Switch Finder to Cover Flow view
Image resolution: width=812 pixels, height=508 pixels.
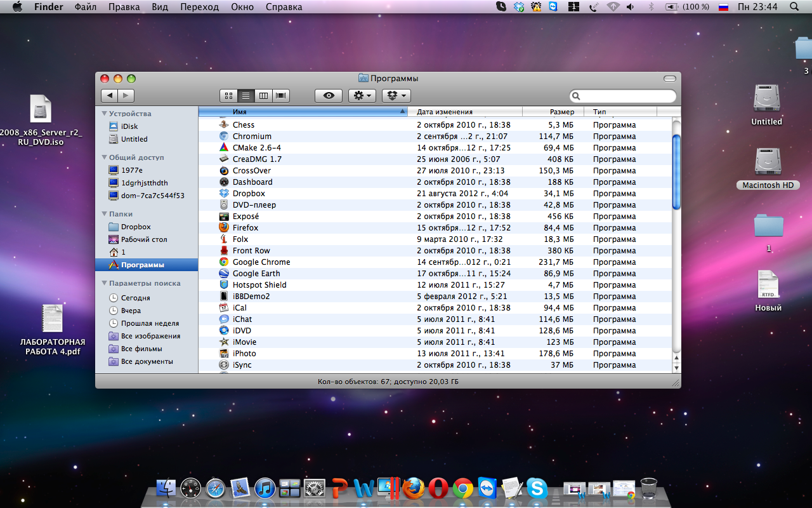coord(281,96)
